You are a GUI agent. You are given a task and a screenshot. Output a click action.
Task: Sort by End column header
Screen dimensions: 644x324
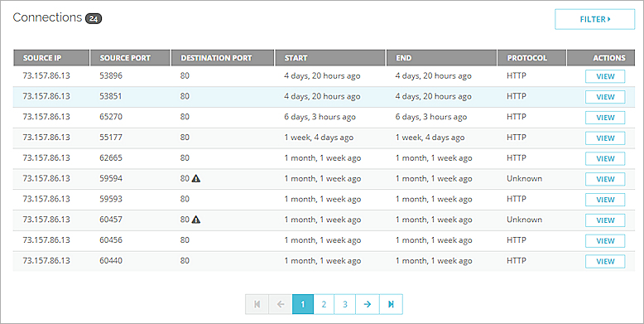coord(441,58)
